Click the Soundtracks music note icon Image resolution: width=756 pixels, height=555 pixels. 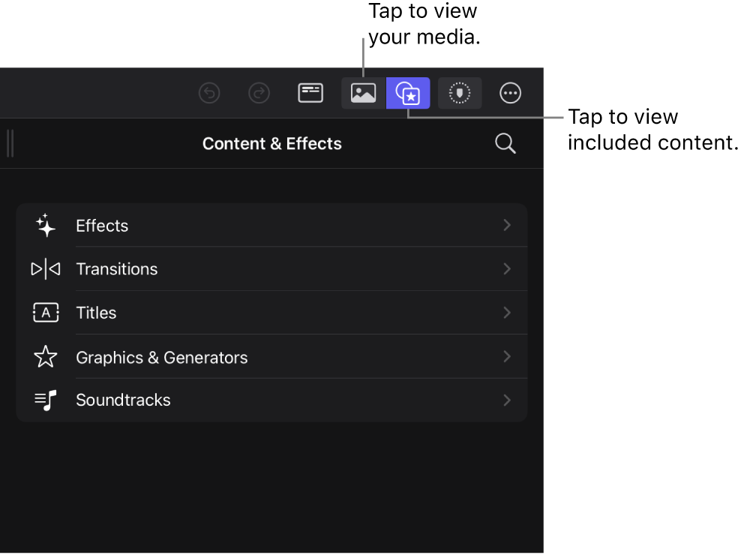tap(46, 400)
